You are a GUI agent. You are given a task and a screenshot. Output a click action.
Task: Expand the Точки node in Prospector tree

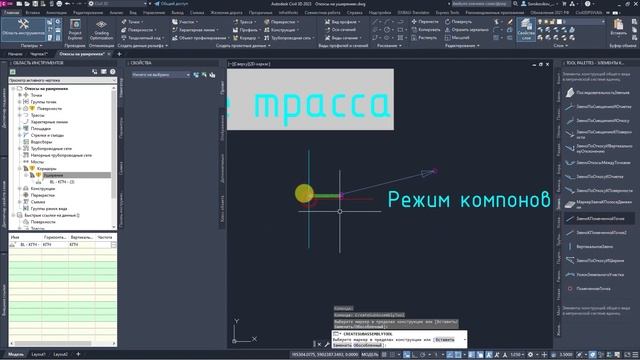tap(20, 95)
